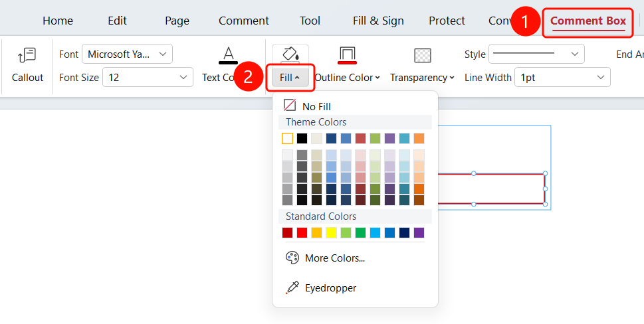Open the Fill & Sign tab

tap(378, 21)
